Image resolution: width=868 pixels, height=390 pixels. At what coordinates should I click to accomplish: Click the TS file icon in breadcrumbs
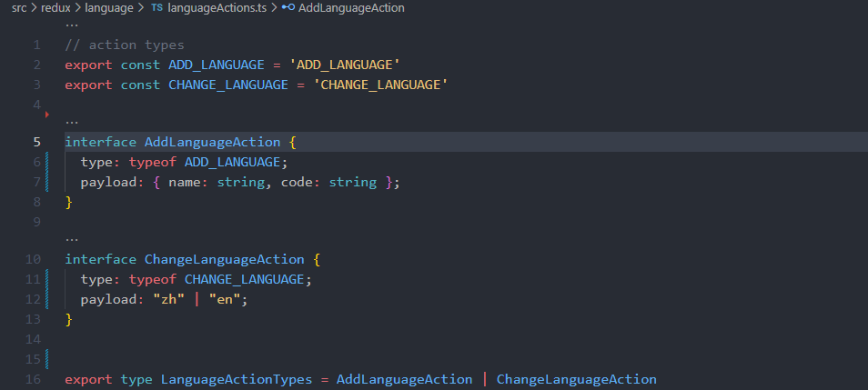pos(157,7)
